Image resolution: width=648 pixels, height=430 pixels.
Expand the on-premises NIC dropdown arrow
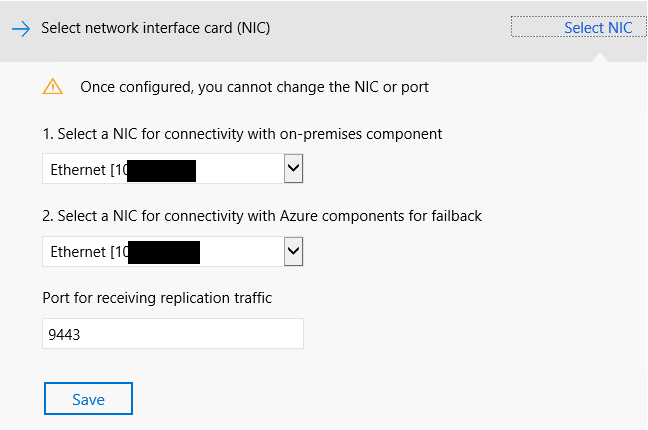293,168
